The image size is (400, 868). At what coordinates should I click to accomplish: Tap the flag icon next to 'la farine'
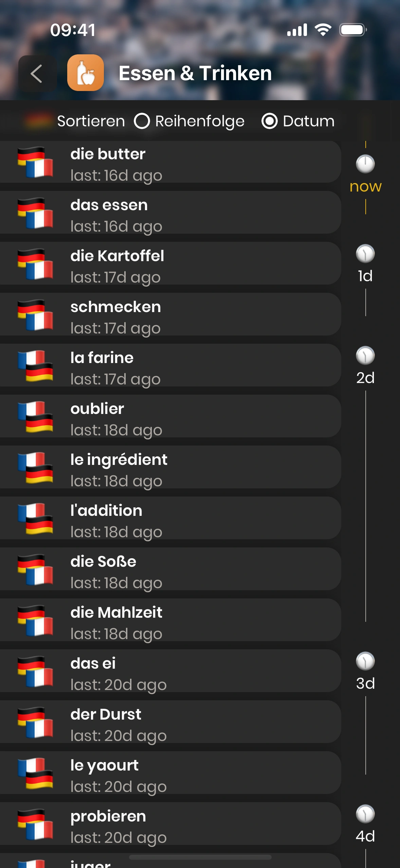(35, 366)
